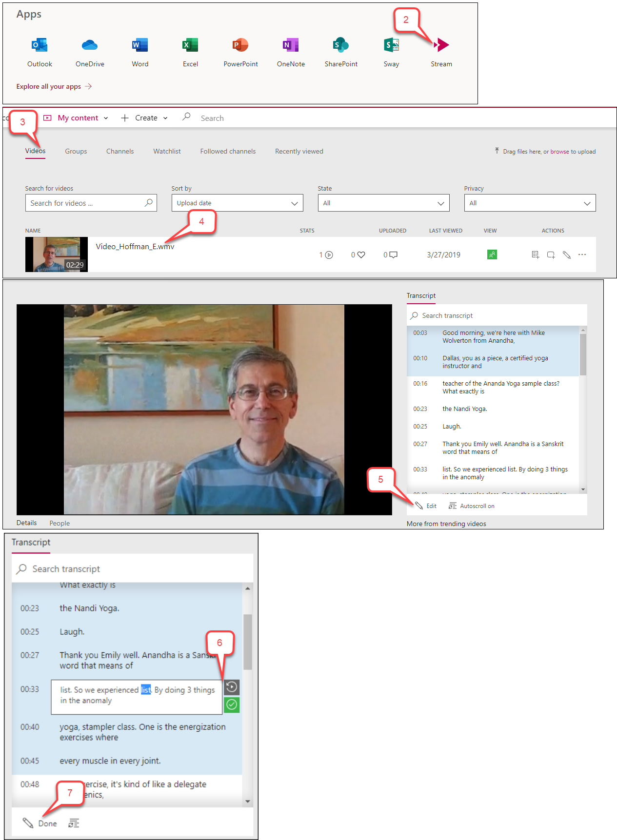Open the Outlook app icon

point(40,45)
